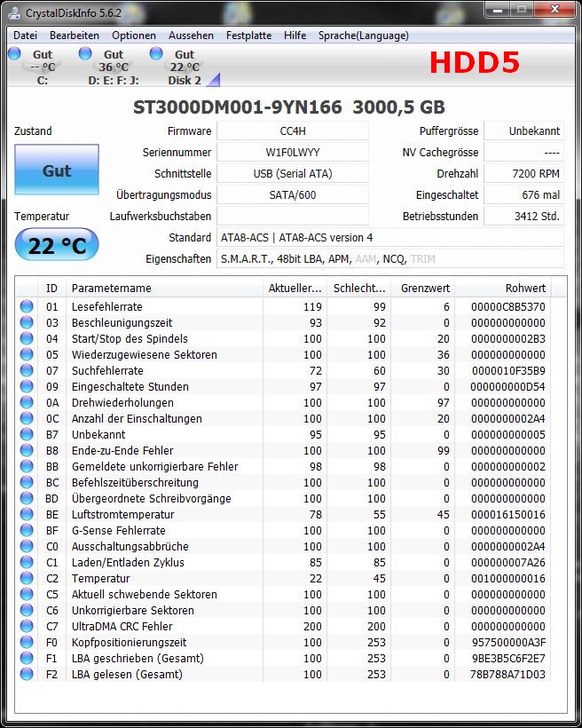
Task: Click status icon for C2 Temperatur row
Action: point(27,578)
